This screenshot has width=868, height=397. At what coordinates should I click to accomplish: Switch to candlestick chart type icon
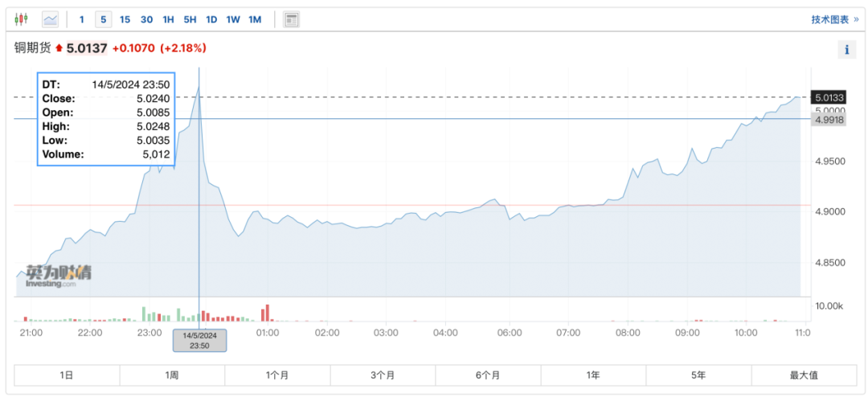21,19
